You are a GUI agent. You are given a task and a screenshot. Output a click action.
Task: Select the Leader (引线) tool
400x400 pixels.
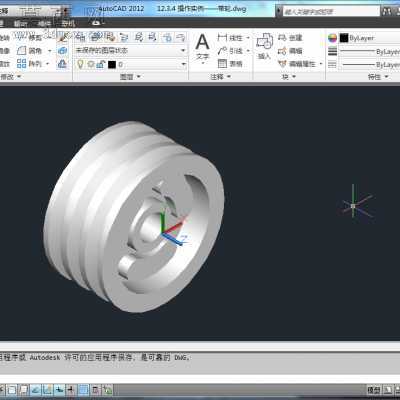coord(230,51)
